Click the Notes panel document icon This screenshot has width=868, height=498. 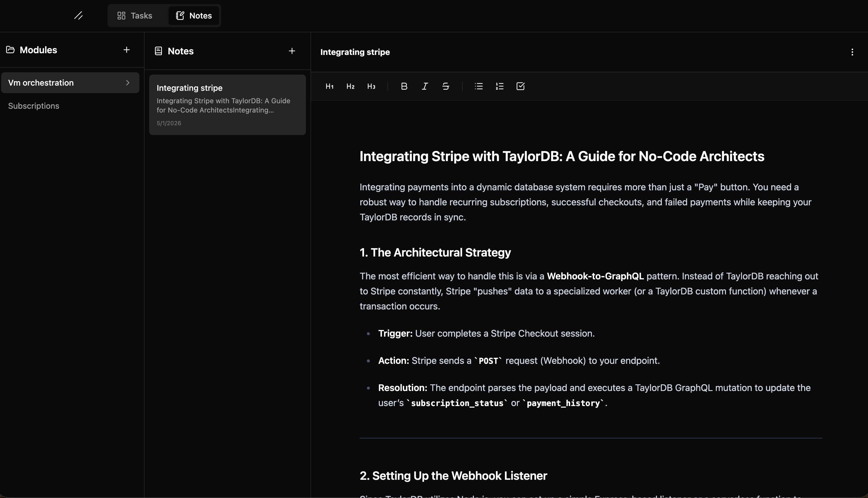158,51
